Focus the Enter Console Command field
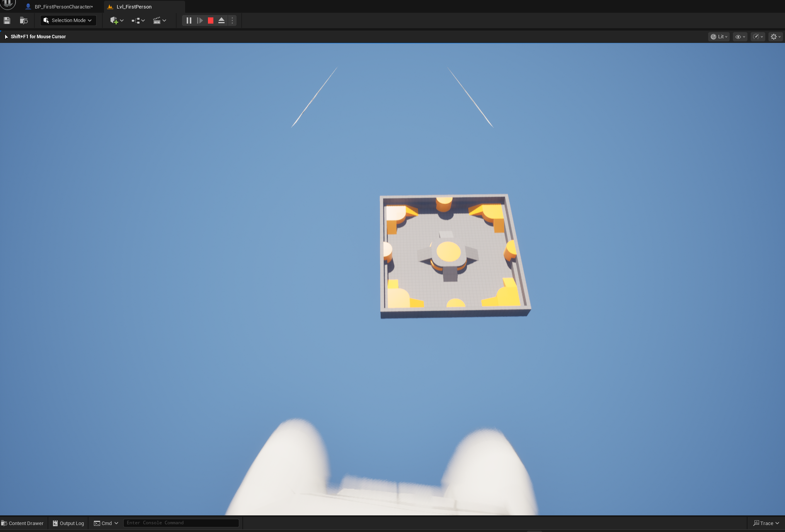Viewport: 785px width, 532px height. (181, 523)
